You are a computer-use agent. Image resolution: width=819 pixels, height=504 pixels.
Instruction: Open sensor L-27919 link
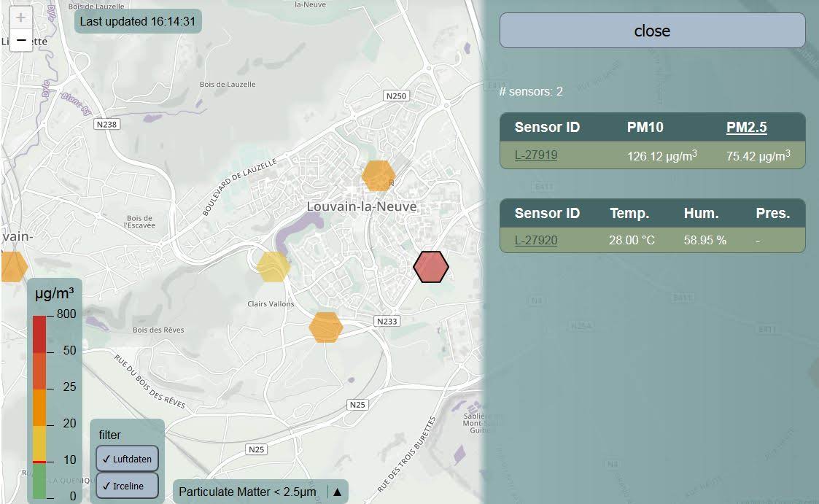point(535,155)
